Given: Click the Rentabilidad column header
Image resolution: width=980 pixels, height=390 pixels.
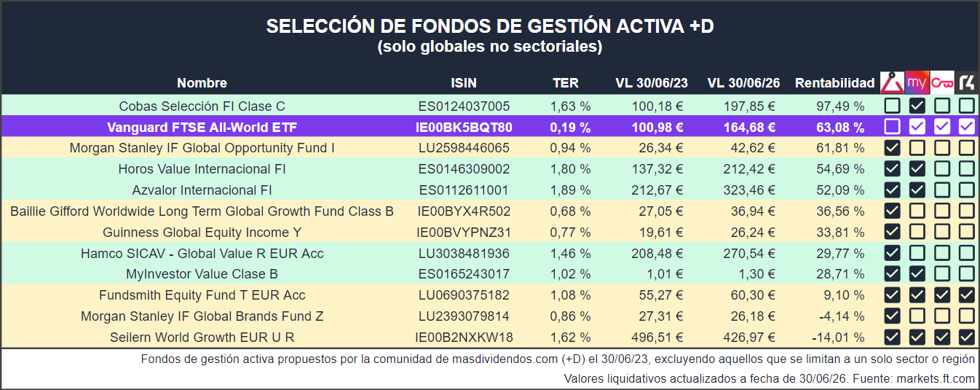Looking at the screenshot, I should coord(834,83).
